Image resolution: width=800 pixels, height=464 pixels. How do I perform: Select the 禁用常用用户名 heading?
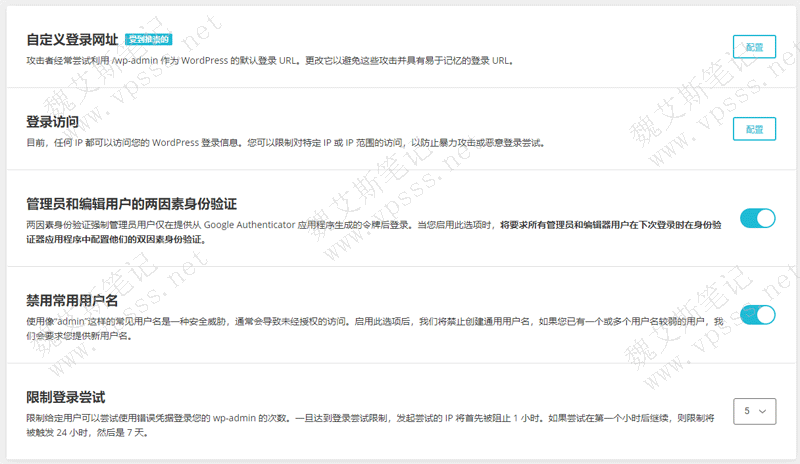(72, 300)
